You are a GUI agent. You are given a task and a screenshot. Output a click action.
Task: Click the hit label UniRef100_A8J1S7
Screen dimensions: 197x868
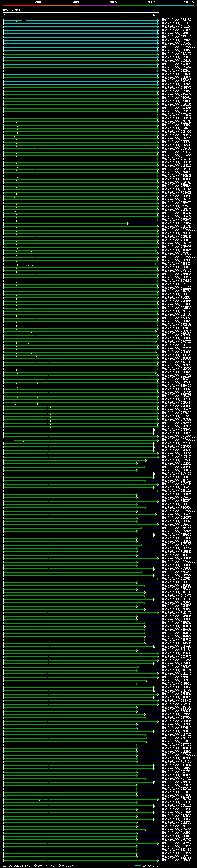click(177, 20)
